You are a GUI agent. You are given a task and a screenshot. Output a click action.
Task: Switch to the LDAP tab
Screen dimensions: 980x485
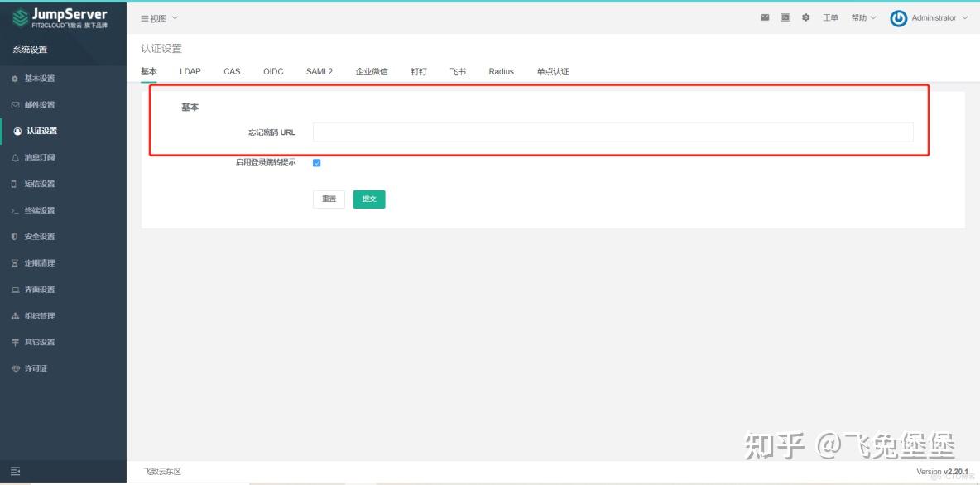(x=190, y=71)
